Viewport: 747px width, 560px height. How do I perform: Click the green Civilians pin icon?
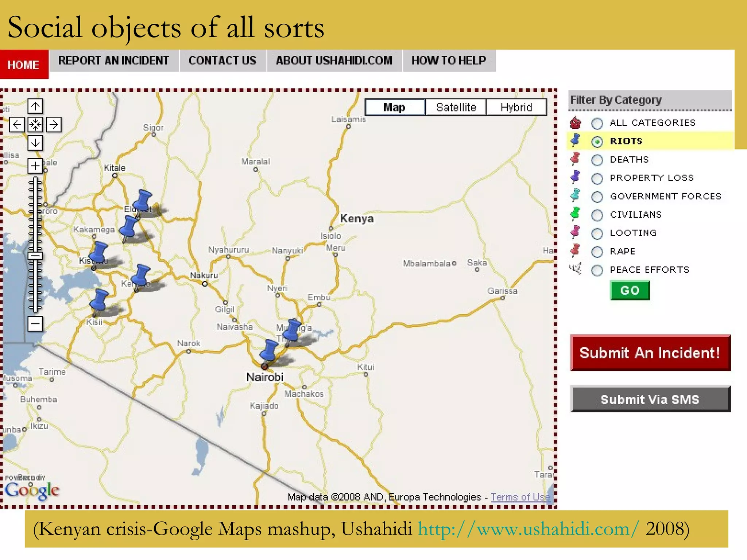coord(576,213)
